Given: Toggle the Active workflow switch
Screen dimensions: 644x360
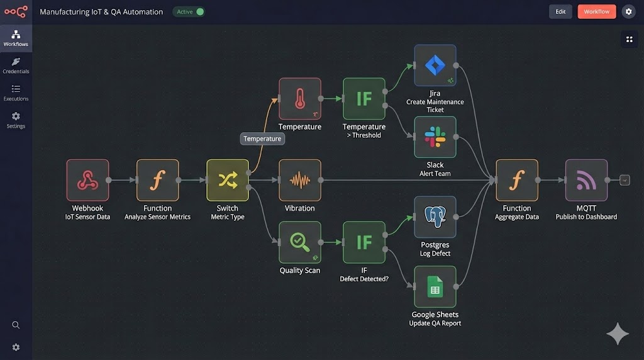Looking at the screenshot, I should pyautogui.click(x=199, y=12).
